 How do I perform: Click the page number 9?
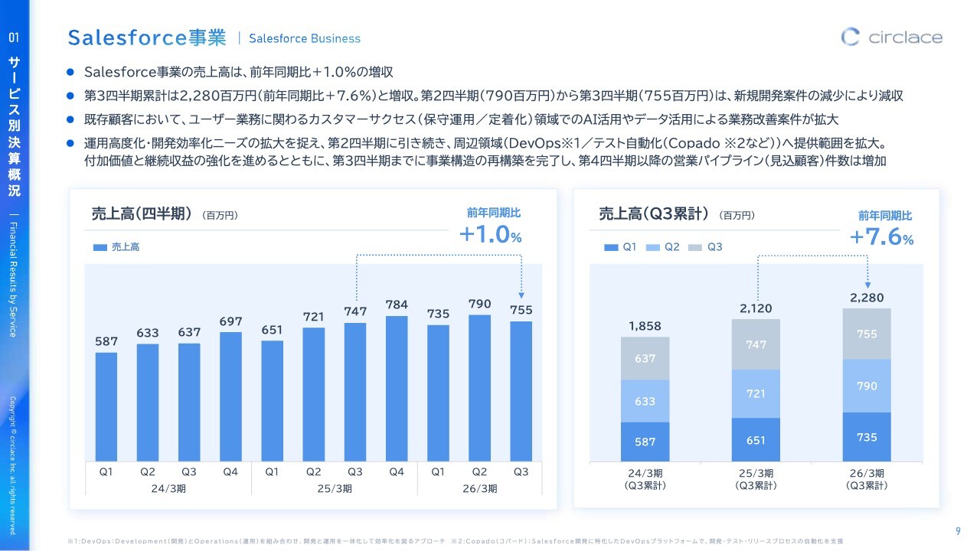[x=958, y=532]
